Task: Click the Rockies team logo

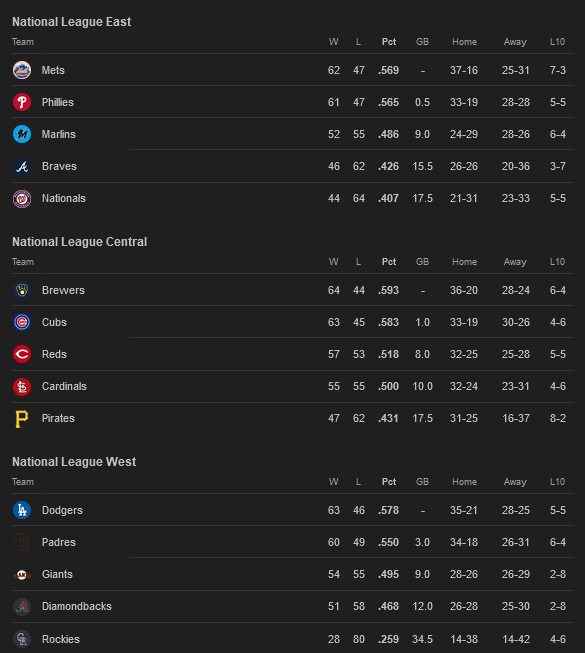Action: [x=22, y=638]
